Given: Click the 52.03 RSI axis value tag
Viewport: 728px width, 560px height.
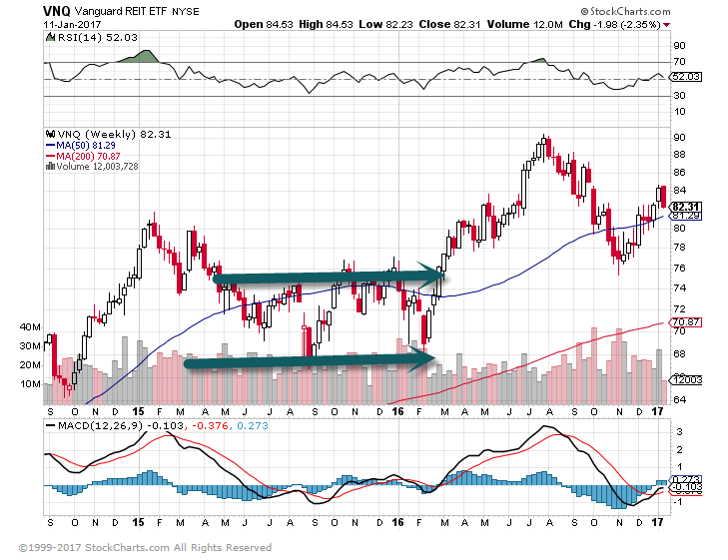Looking at the screenshot, I should [685, 77].
